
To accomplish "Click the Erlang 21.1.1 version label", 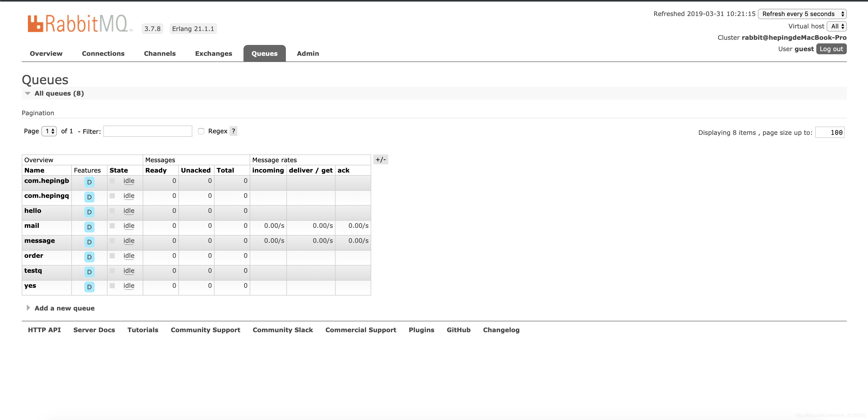I will [193, 29].
